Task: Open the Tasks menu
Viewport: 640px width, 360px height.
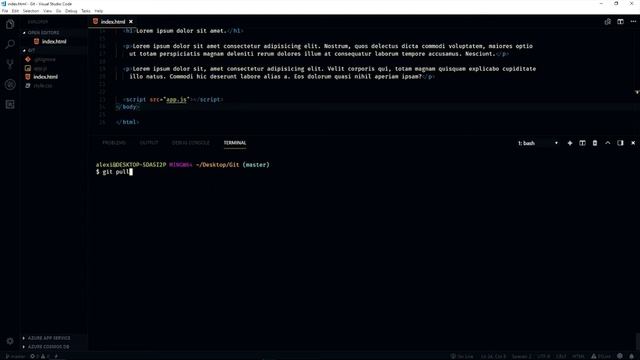Action: [86, 11]
